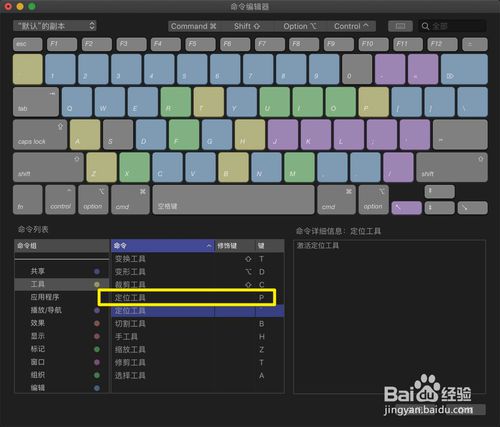Click the green M key
Viewport: 500px width, 427px height.
299,167
